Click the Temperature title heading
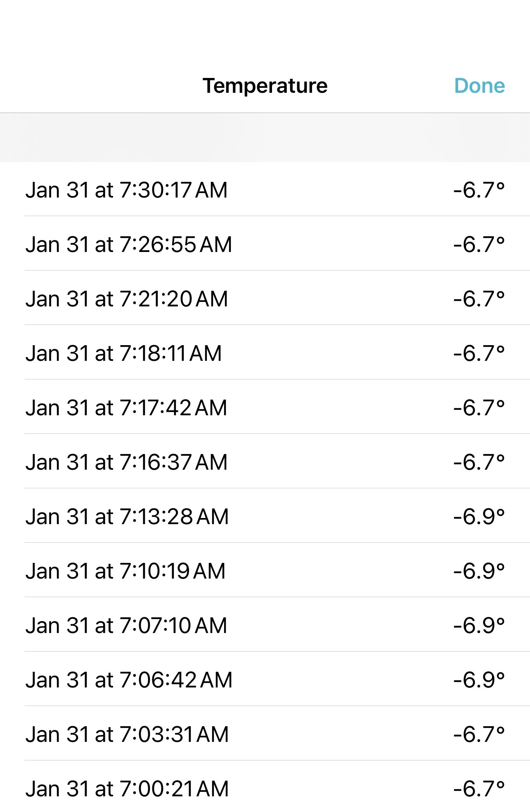Screen dimensions: 530x812 [265, 86]
